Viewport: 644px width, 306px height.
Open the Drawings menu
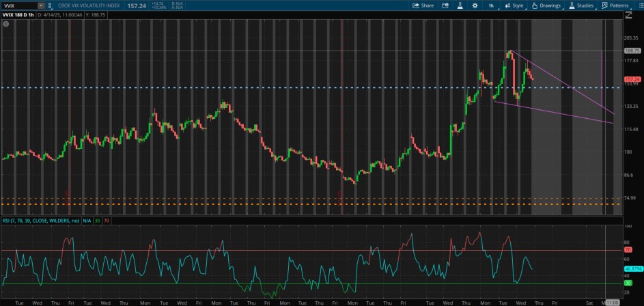tap(546, 5)
